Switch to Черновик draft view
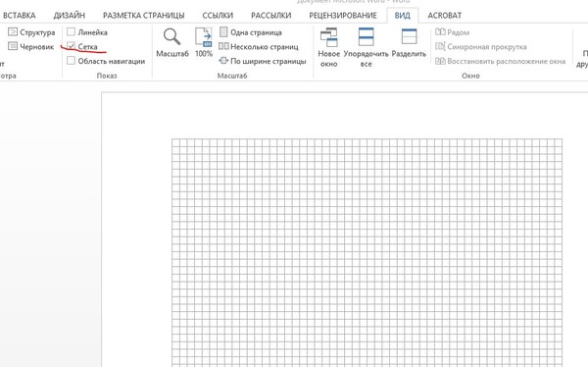Image resolution: width=588 pixels, height=367 pixels. click(31, 46)
